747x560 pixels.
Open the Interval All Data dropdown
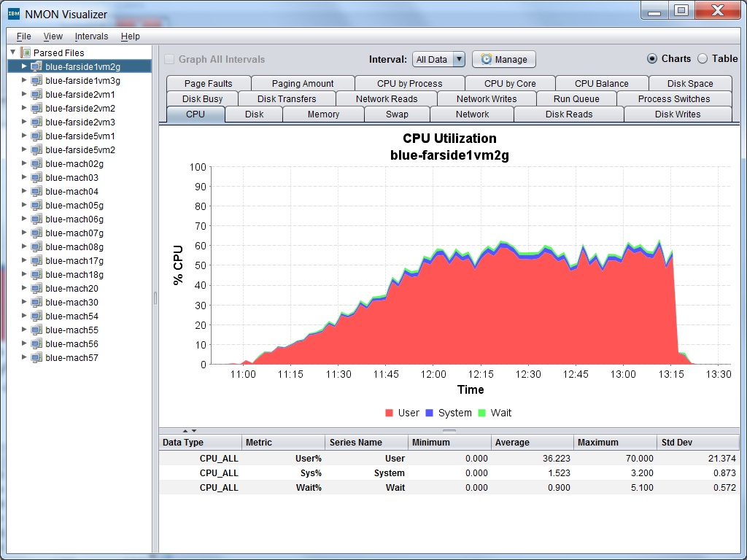[438, 60]
